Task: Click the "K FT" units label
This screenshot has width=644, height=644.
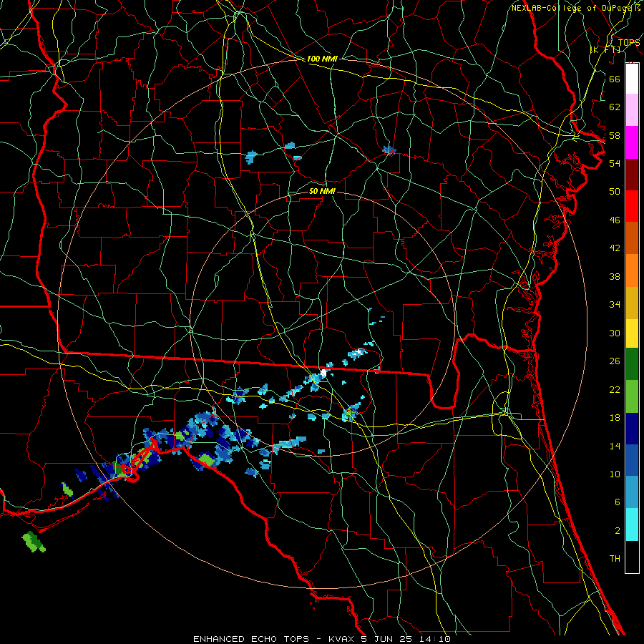Action: pos(605,49)
